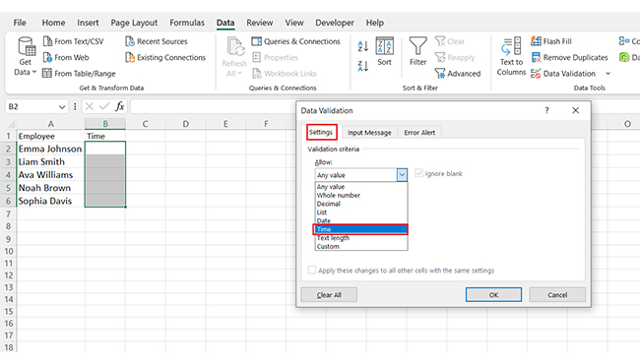The width and height of the screenshot is (640, 364).
Task: Switch to the Home ribbon tab
Action: coord(53,23)
